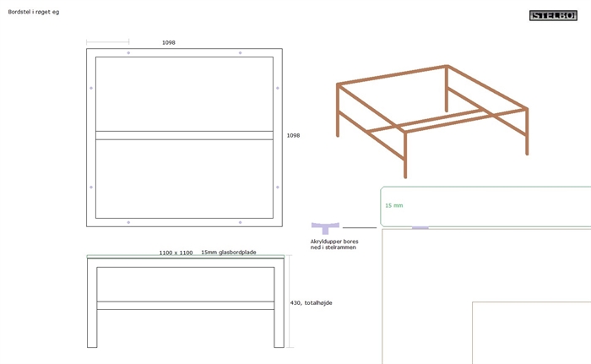Click the green '15 mm' text
This screenshot has width=591, height=364.
pos(394,205)
